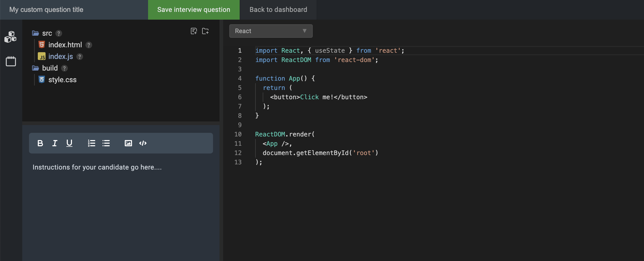Click help icon next to index.js
The width and height of the screenshot is (644, 261).
(80, 57)
